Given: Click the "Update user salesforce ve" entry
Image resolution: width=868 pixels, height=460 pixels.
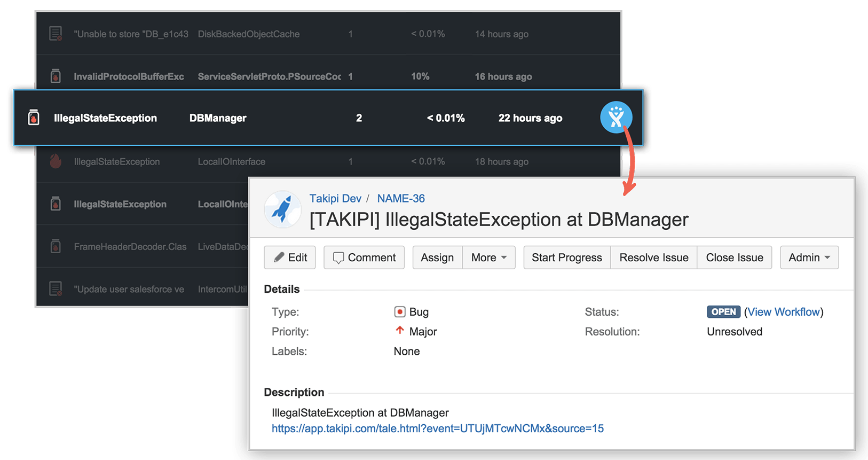Looking at the screenshot, I should pos(129,290).
